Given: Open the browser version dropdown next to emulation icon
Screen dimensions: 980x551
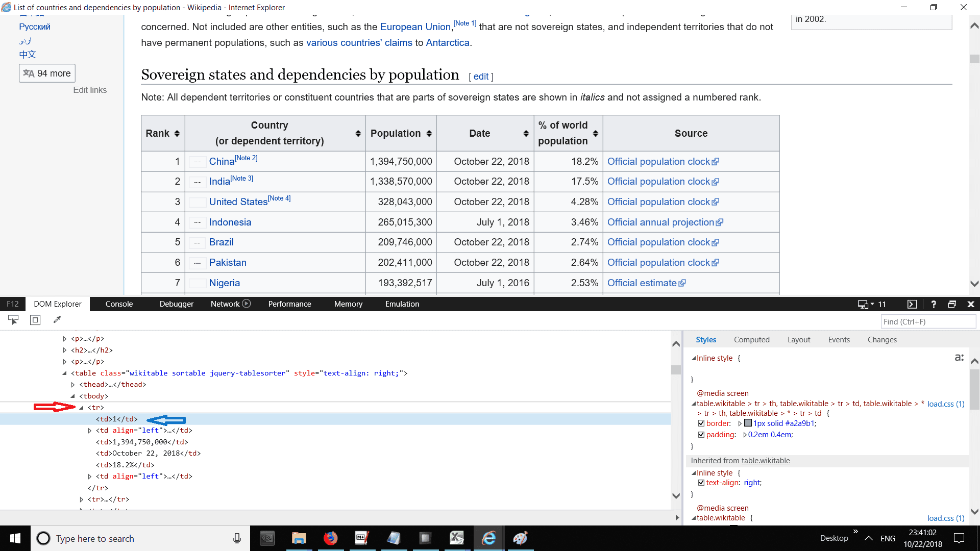Looking at the screenshot, I should (x=872, y=304).
